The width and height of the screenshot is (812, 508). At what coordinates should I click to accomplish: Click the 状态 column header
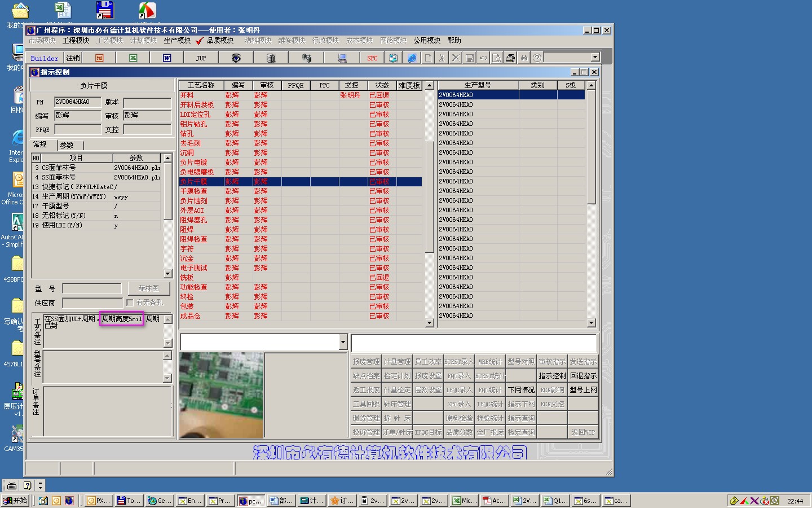[382, 85]
